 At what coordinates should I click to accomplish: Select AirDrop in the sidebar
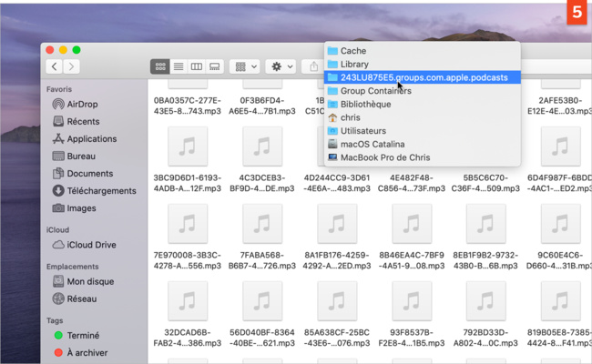pos(82,105)
